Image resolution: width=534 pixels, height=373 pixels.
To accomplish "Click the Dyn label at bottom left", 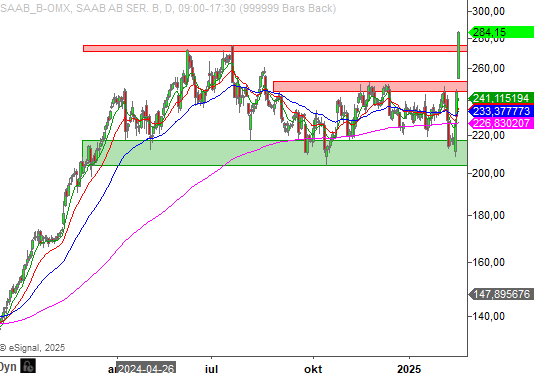I will [x=8, y=367].
